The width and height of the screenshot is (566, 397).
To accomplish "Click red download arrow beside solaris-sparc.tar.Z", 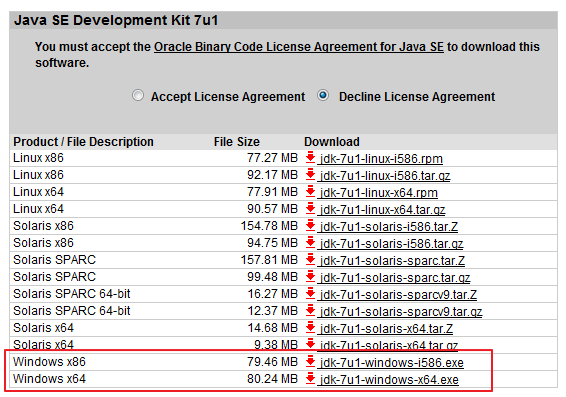I will [310, 259].
